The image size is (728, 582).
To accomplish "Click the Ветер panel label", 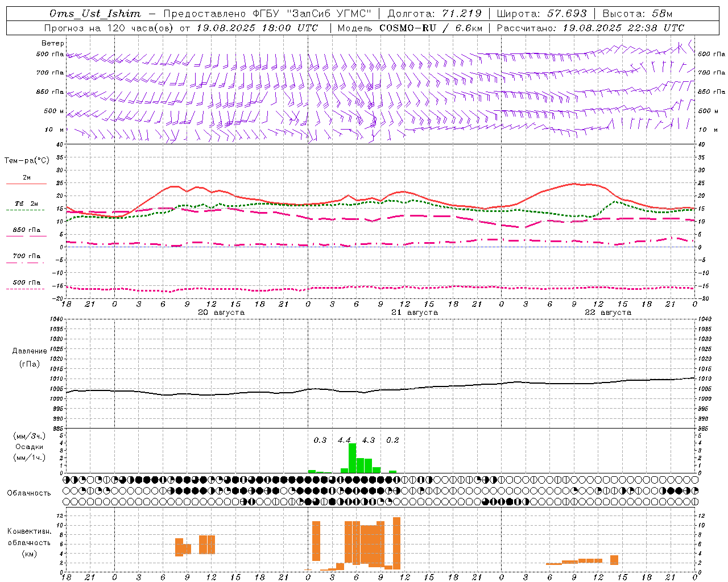I will point(53,43).
